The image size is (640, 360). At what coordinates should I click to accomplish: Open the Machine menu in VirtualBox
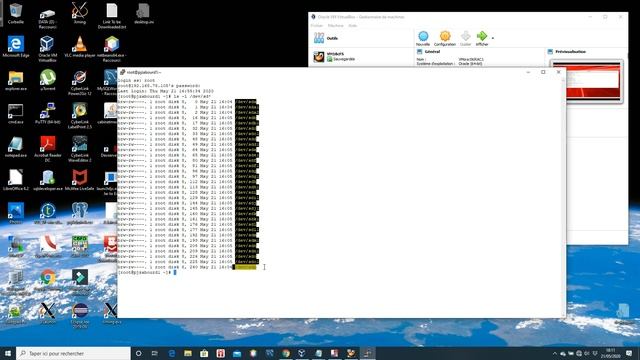[336, 26]
